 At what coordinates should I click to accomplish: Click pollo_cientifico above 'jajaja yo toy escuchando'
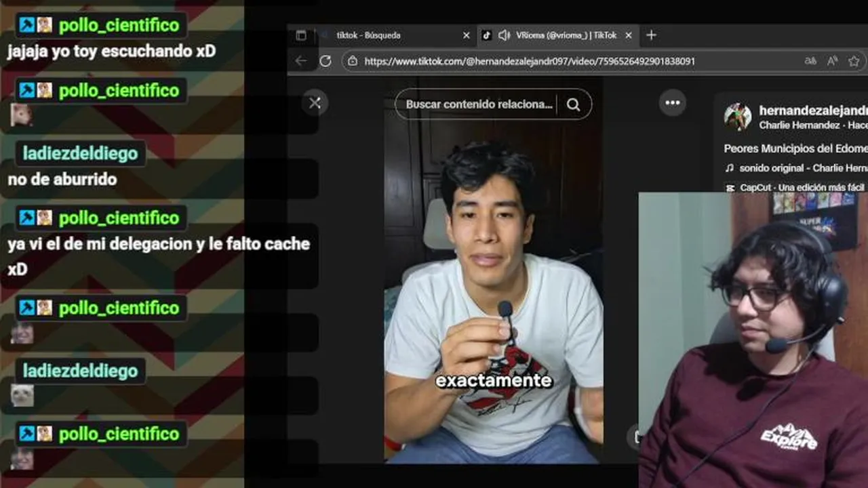tap(119, 26)
